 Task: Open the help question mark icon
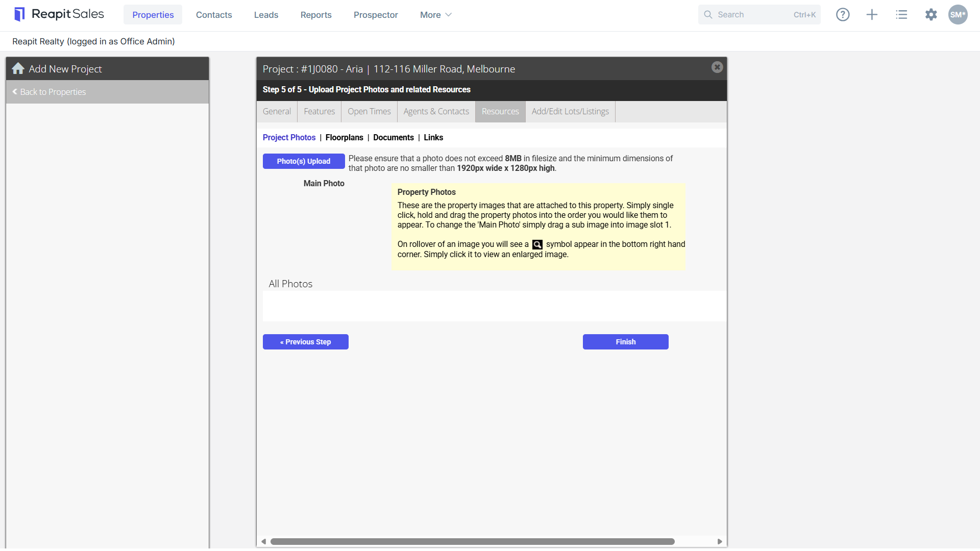[x=843, y=15]
